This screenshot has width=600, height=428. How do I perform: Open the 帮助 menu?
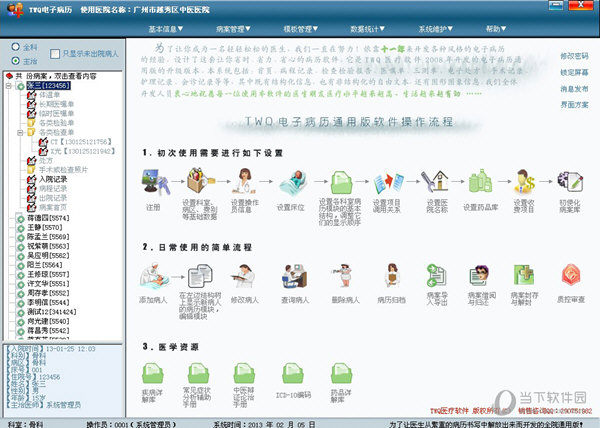(x=496, y=29)
